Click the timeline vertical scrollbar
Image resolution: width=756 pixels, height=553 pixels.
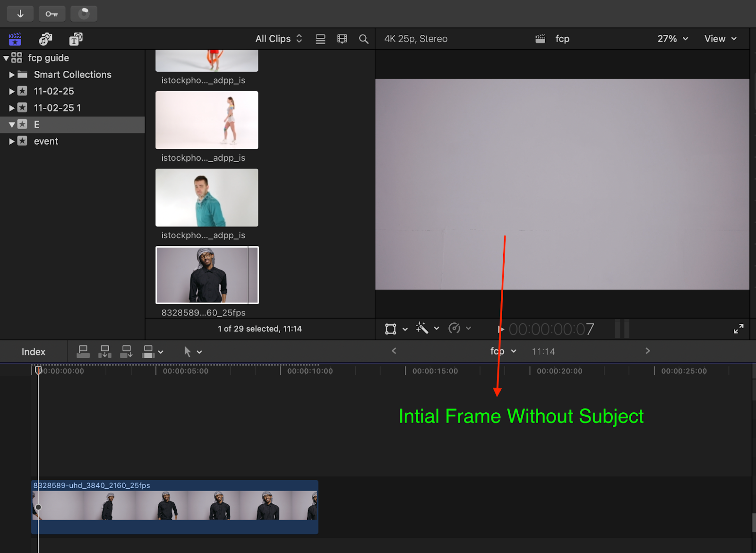tap(754, 522)
